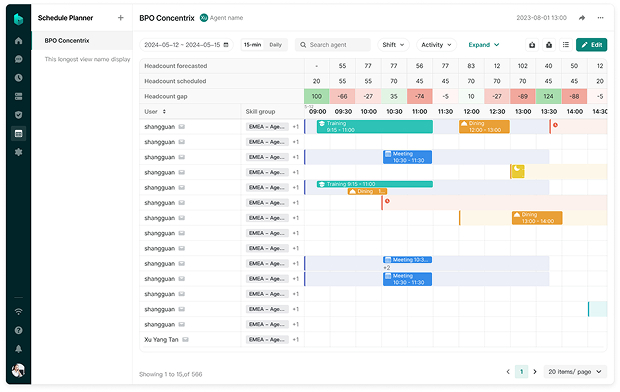Open the Home icon in left sidebar

coord(18,40)
